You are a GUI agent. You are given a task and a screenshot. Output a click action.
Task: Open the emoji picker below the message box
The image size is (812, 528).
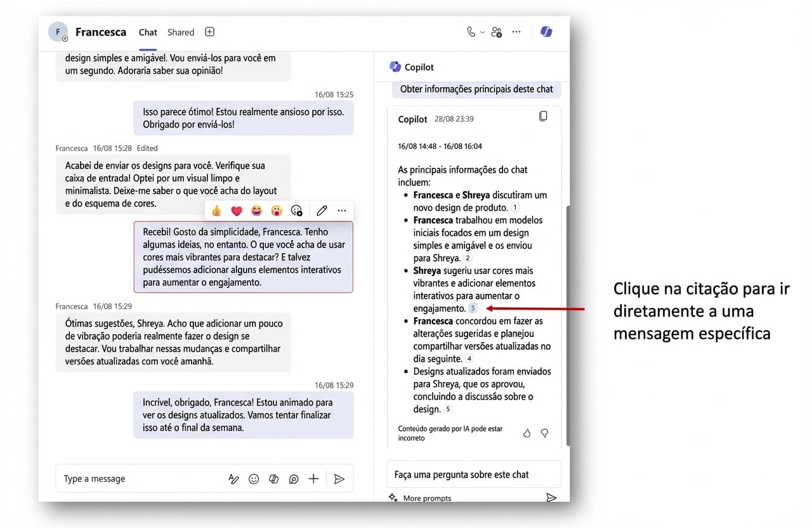pos(254,478)
